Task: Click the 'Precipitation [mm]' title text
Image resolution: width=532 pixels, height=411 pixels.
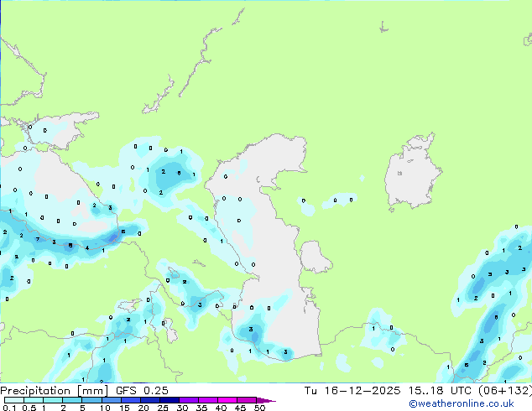Action: pyautogui.click(x=54, y=391)
